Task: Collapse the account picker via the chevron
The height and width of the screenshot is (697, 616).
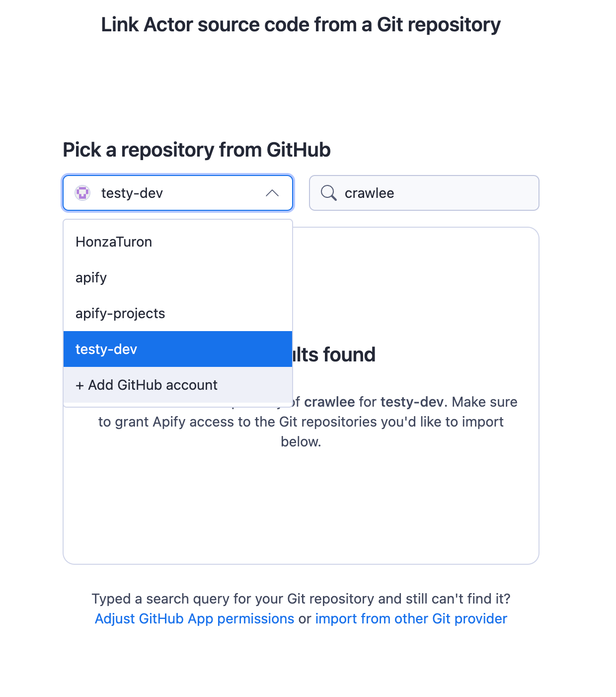Action: 272,193
